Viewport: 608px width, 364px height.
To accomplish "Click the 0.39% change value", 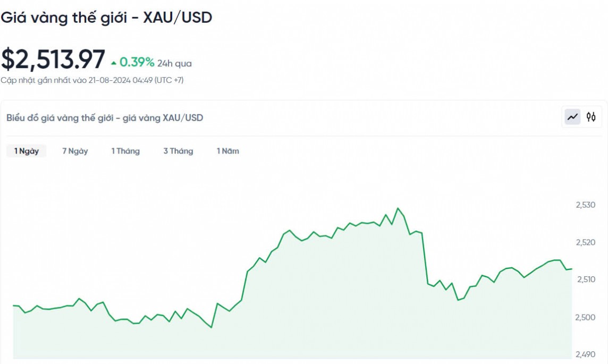I will tap(137, 63).
